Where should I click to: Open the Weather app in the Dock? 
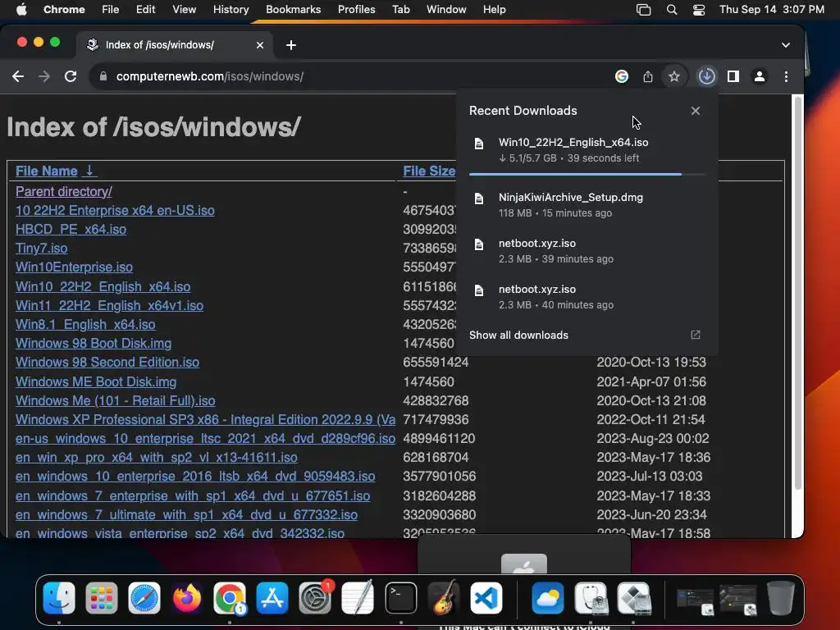click(x=547, y=598)
